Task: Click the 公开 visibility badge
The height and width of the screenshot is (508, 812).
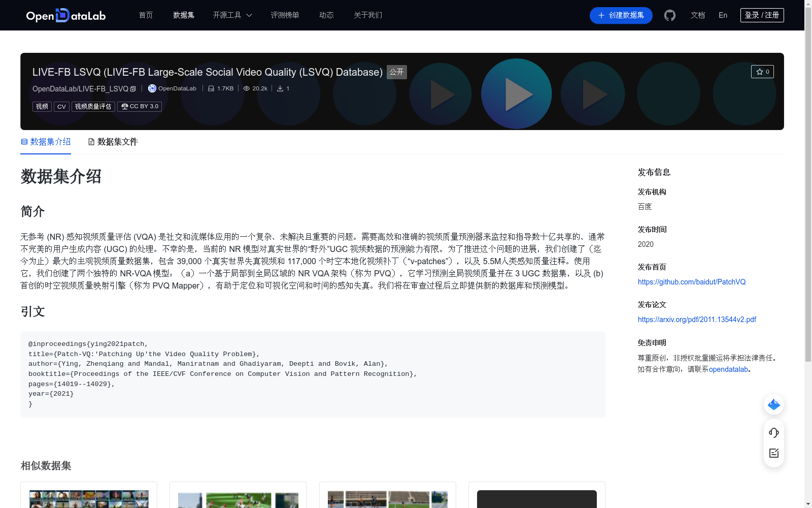Action: point(396,72)
